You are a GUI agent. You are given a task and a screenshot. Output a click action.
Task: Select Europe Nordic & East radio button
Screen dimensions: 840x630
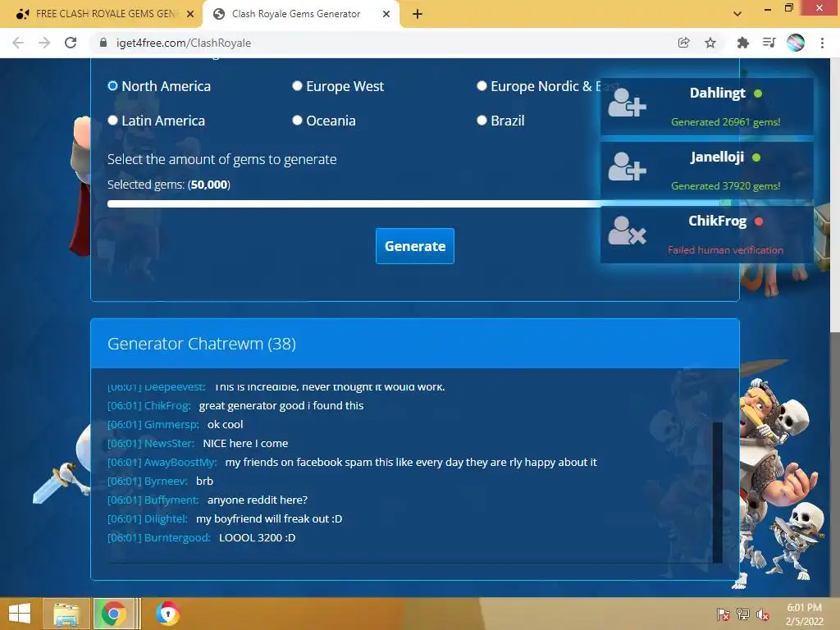pos(482,85)
